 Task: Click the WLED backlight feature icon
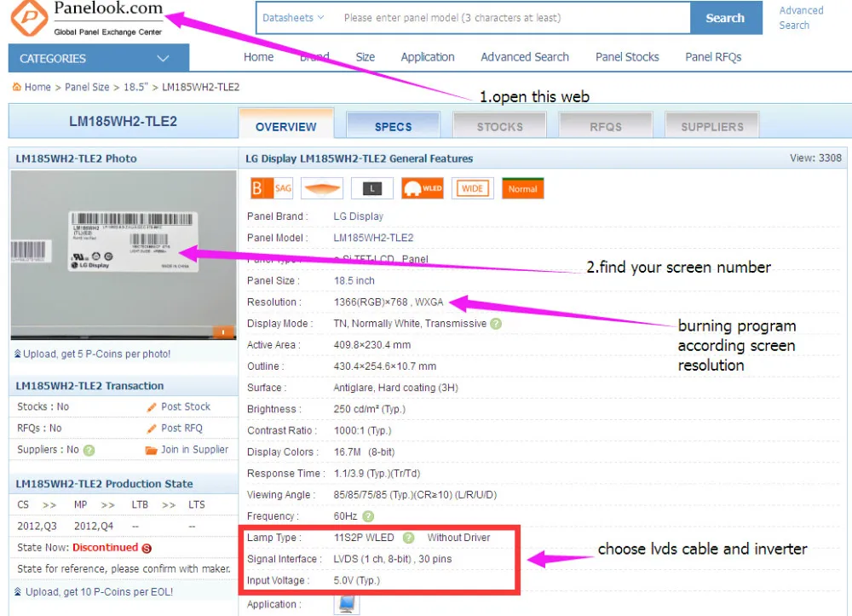point(423,188)
